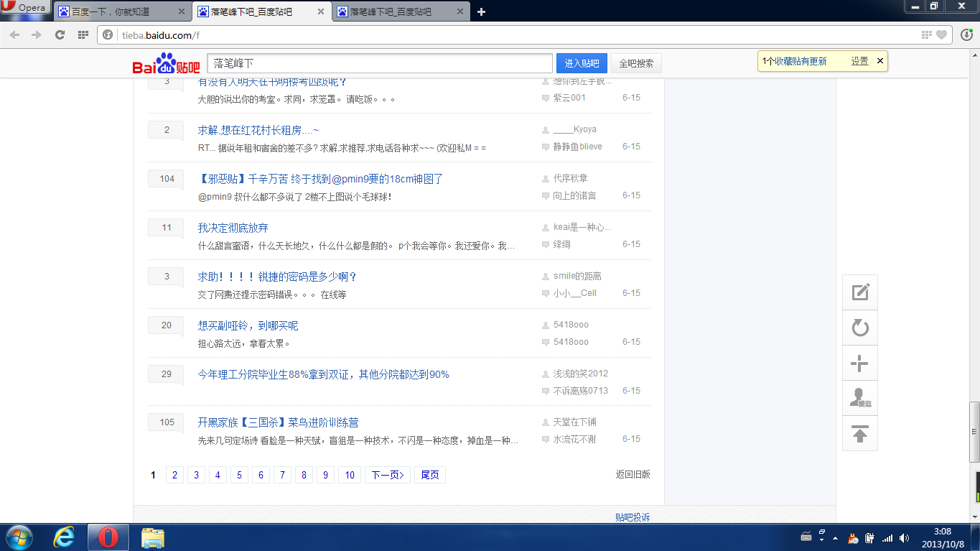
Task: View author profile 代序秋章
Action: (x=570, y=178)
